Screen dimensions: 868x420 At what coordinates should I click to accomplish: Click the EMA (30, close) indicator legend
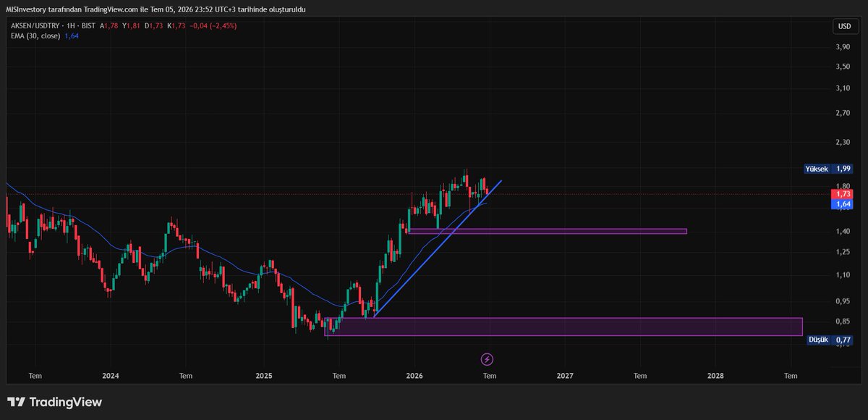pos(35,35)
